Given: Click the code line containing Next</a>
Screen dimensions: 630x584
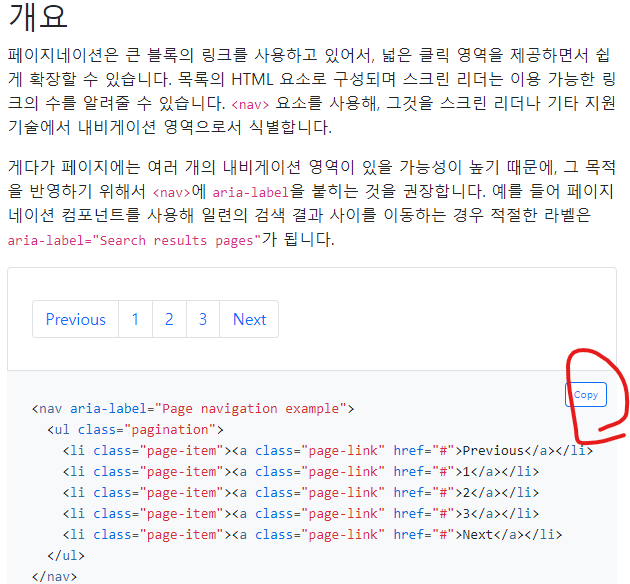Looking at the screenshot, I should coord(312,535).
